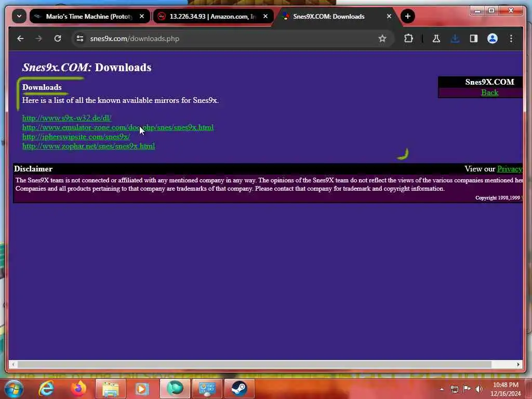Open a new browser tab
The image size is (532, 399).
click(x=407, y=16)
